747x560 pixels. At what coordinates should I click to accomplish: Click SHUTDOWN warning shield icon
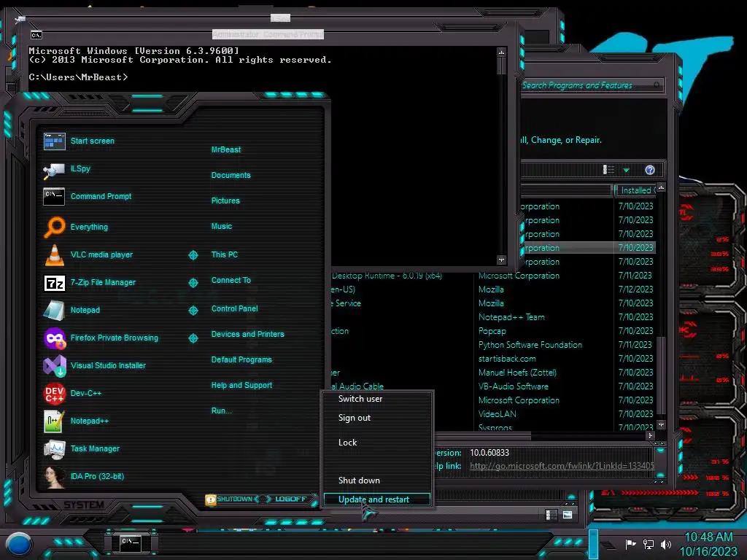(210, 499)
